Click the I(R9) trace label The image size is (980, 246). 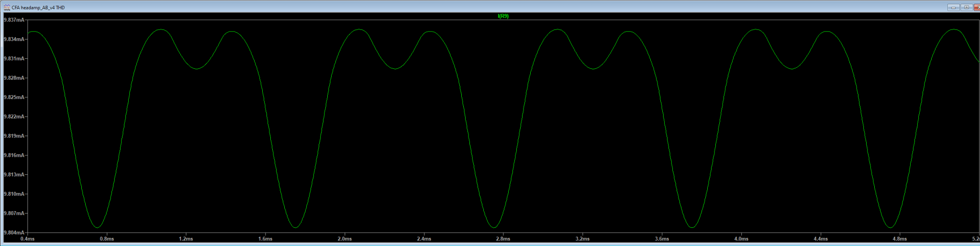(x=503, y=16)
